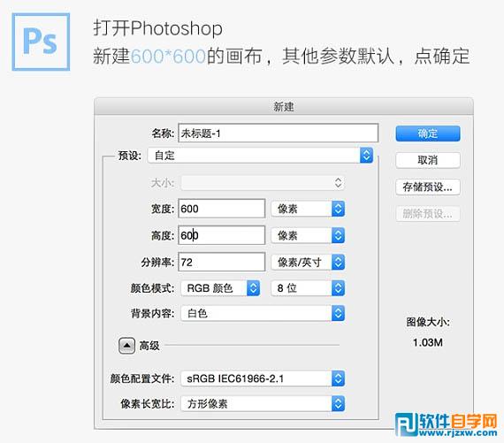Click the disabled 大小 size stepper arrows
The image size is (504, 443).
point(338,183)
